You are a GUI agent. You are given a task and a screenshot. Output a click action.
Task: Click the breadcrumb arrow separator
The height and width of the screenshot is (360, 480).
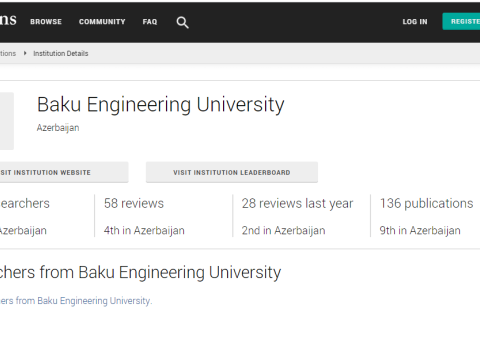tap(25, 53)
